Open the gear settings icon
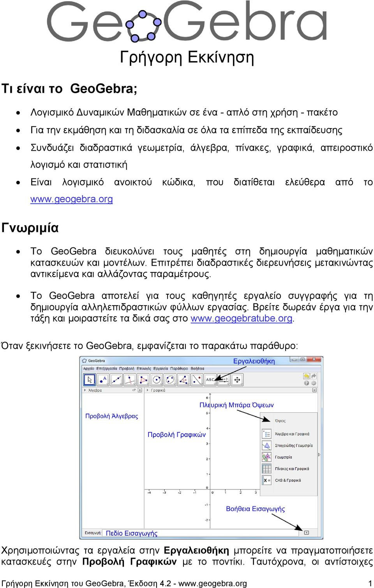This screenshot has width=374, height=588. click(314, 383)
